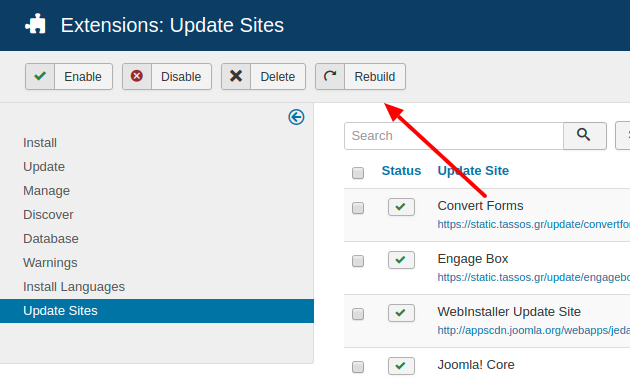Click the Rebuild label in toolbar
Image resolution: width=630 pixels, height=379 pixels.
point(374,77)
